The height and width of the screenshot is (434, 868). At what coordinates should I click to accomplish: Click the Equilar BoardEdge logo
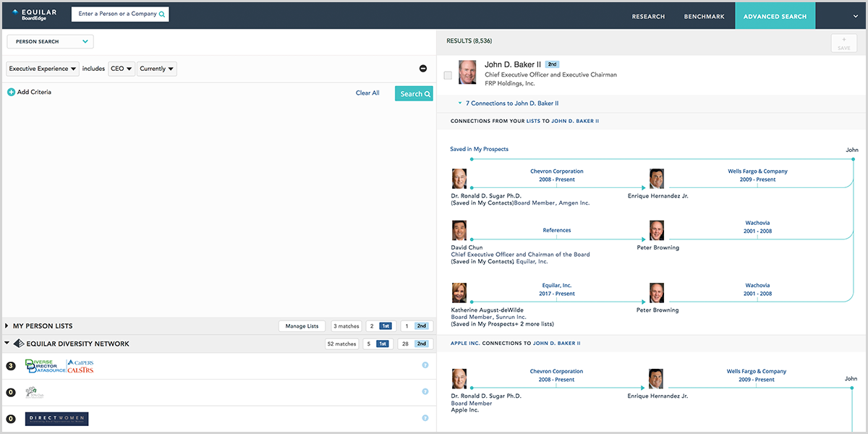[x=36, y=14]
